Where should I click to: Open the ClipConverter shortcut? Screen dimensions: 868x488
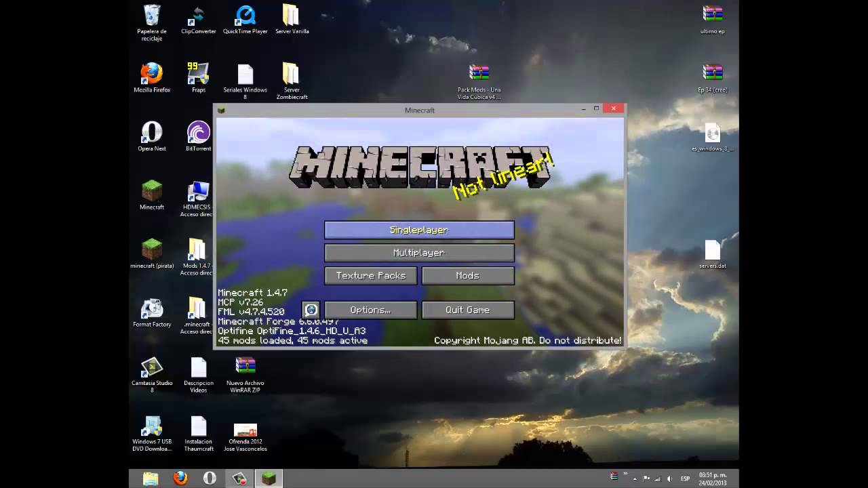(199, 20)
